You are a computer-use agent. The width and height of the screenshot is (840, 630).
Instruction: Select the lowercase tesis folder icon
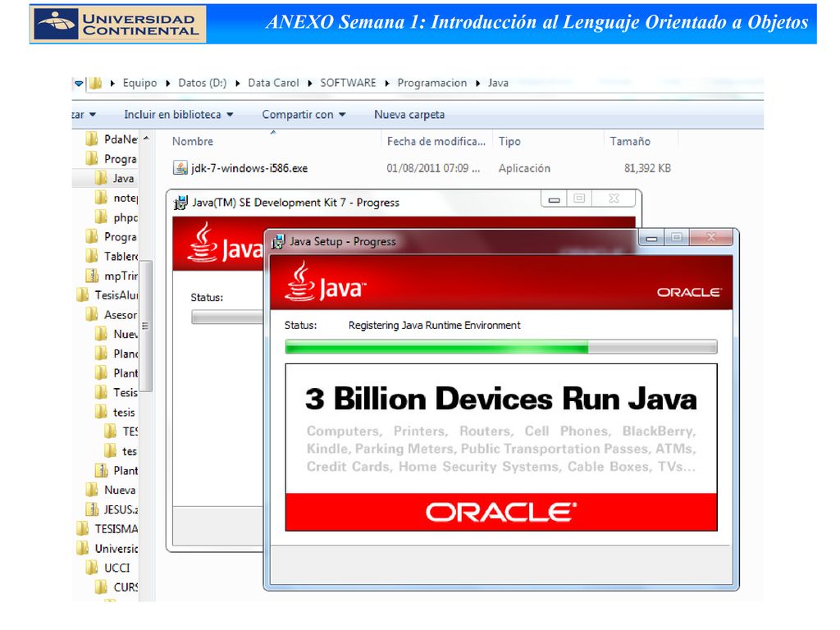click(101, 412)
